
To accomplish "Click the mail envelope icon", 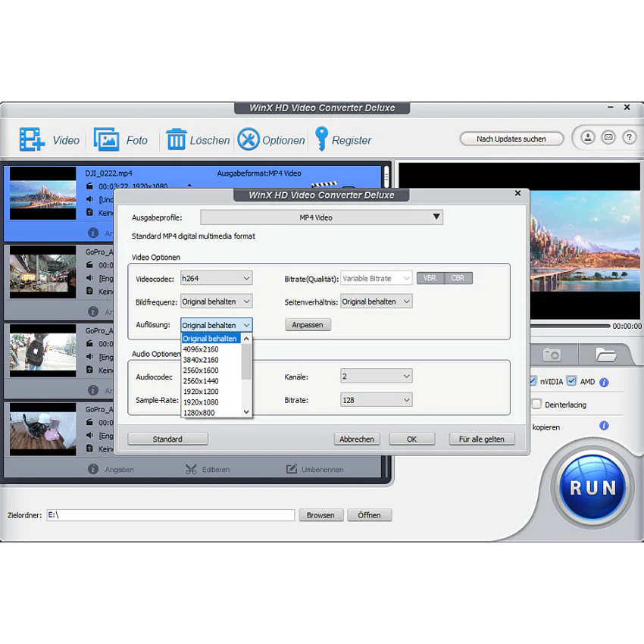I will pyautogui.click(x=608, y=137).
